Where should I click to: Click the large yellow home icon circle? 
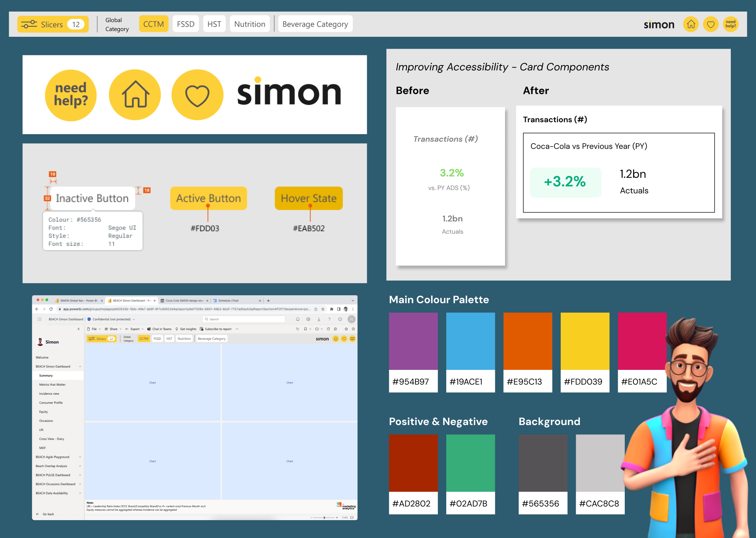point(135,95)
